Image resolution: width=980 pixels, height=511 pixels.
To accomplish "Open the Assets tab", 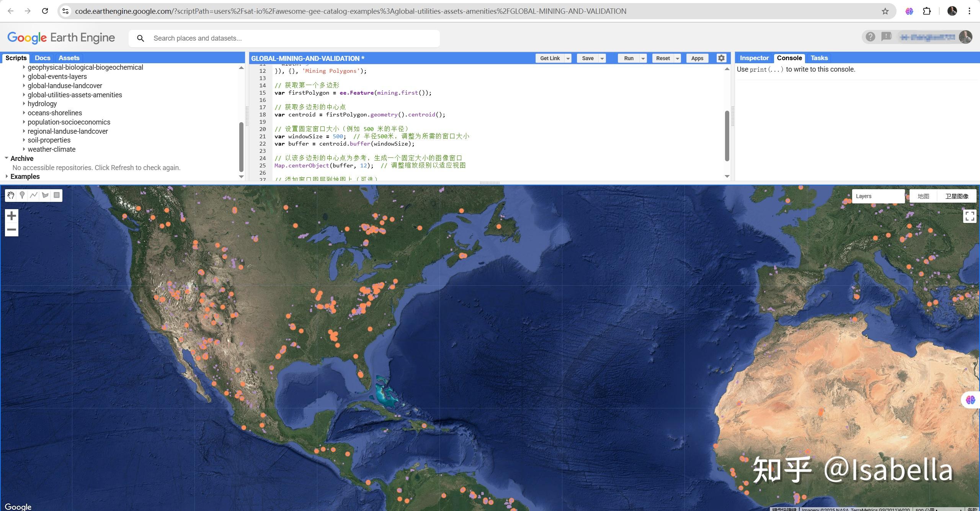I will [x=69, y=58].
